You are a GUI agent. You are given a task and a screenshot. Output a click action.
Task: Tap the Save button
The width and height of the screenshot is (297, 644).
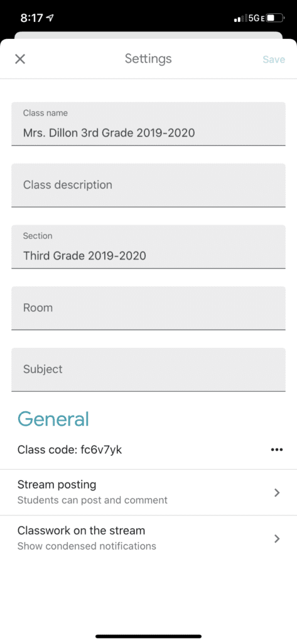274,60
